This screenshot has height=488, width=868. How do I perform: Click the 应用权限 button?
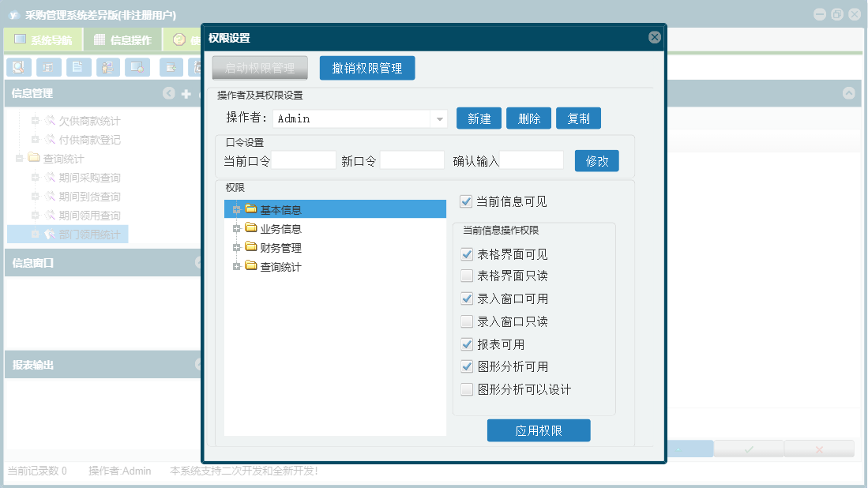539,430
